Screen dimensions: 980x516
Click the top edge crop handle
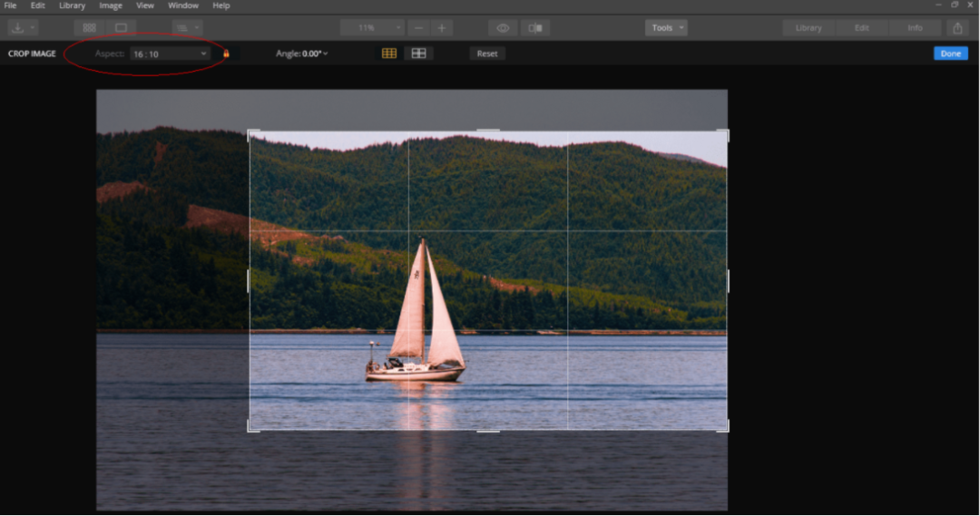(x=488, y=131)
